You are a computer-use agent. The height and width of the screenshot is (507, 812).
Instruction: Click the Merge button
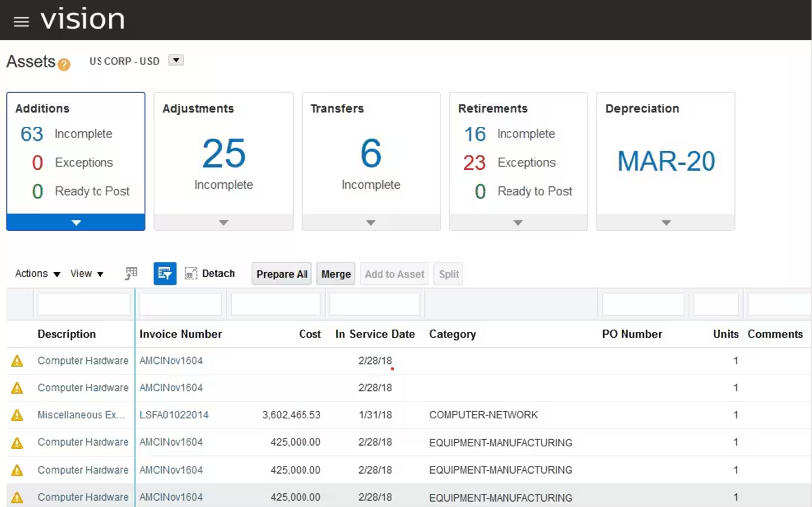(x=336, y=274)
